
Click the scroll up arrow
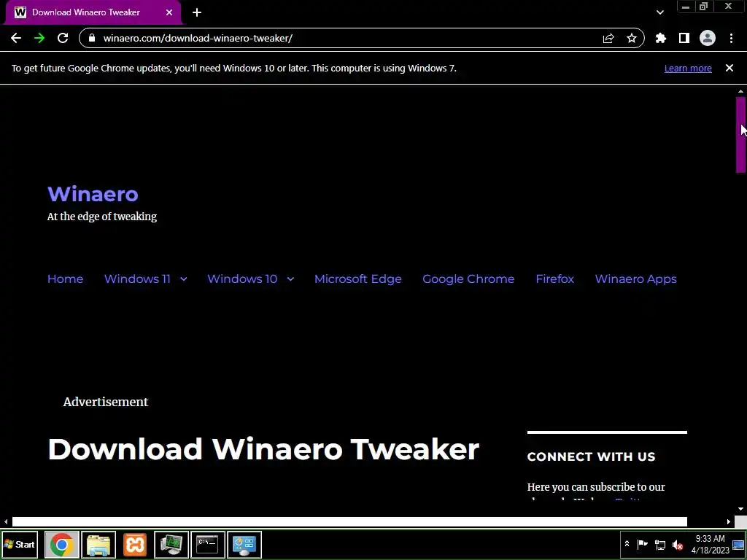[x=741, y=91]
